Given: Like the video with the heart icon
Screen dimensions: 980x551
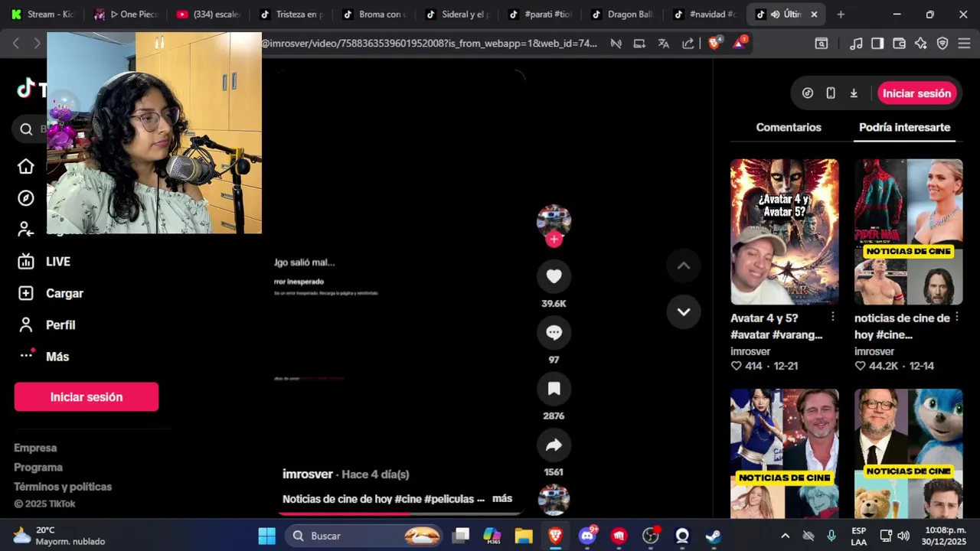Looking at the screenshot, I should (554, 276).
